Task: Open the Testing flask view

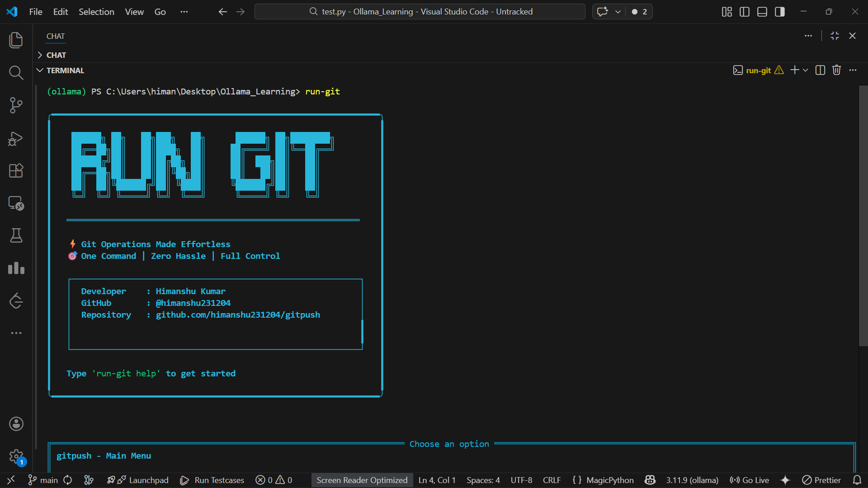Action: coord(16,235)
